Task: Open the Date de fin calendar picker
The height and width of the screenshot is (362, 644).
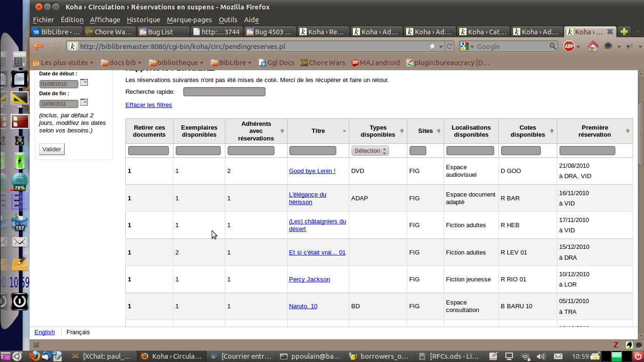Action: click(84, 102)
